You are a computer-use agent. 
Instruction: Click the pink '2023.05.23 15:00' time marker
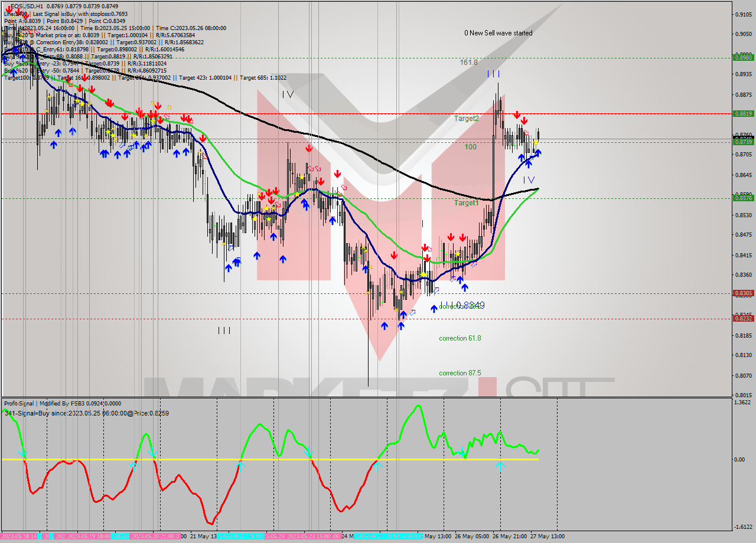(313, 537)
